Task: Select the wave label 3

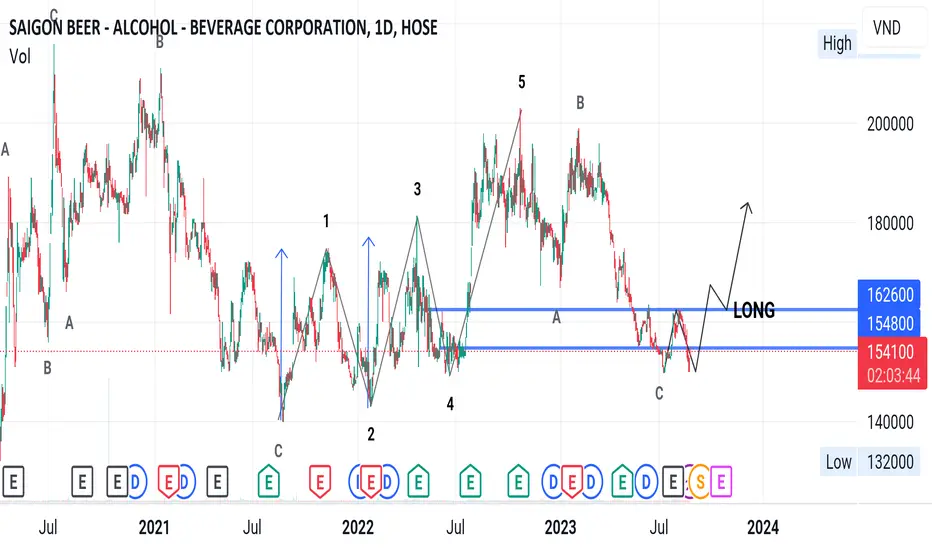Action: (x=417, y=189)
